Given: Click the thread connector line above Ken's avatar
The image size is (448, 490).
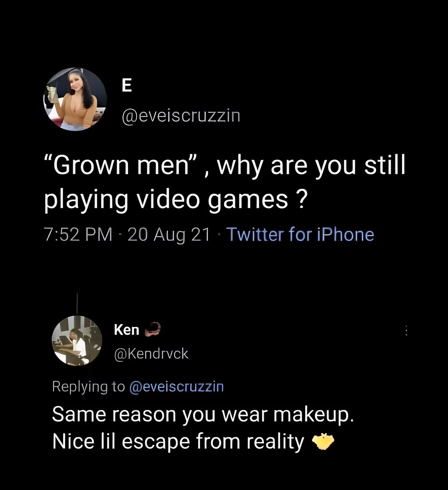Looking at the screenshot, I should tap(77, 303).
